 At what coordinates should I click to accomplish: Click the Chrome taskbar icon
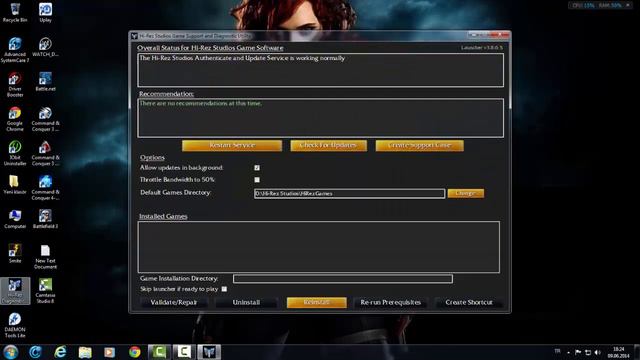tap(134, 352)
